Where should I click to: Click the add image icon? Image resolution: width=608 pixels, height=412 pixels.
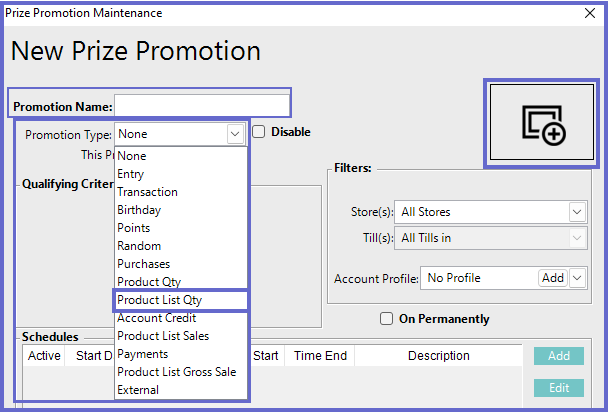coord(544,122)
